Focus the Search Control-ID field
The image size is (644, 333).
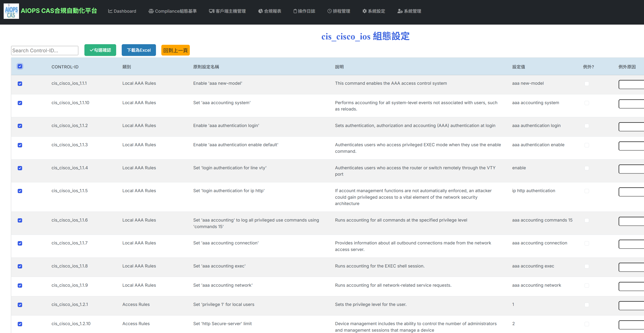coord(44,51)
